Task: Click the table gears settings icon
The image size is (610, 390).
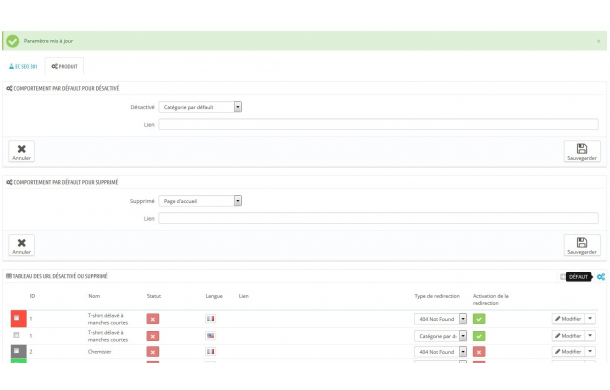Action: 601,277
